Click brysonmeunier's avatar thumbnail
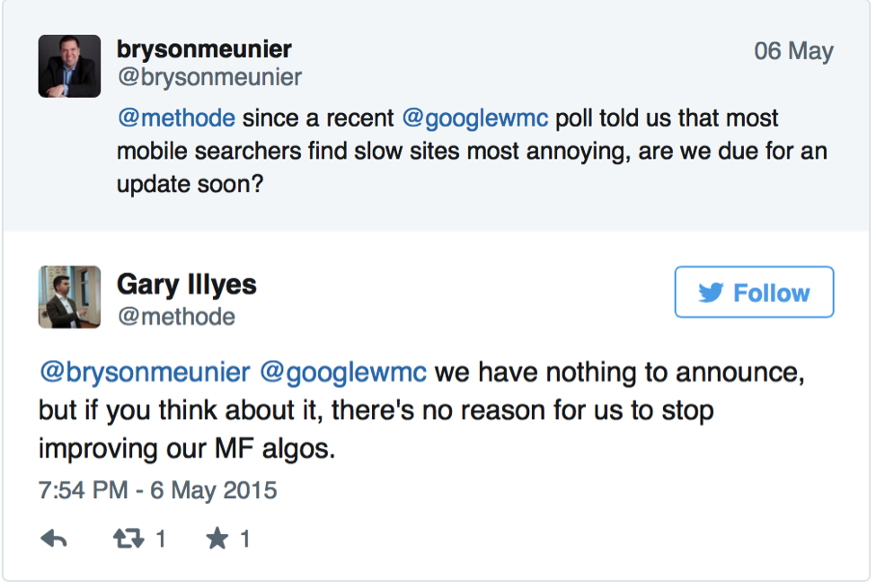Image resolution: width=876 pixels, height=588 pixels. pyautogui.click(x=69, y=65)
